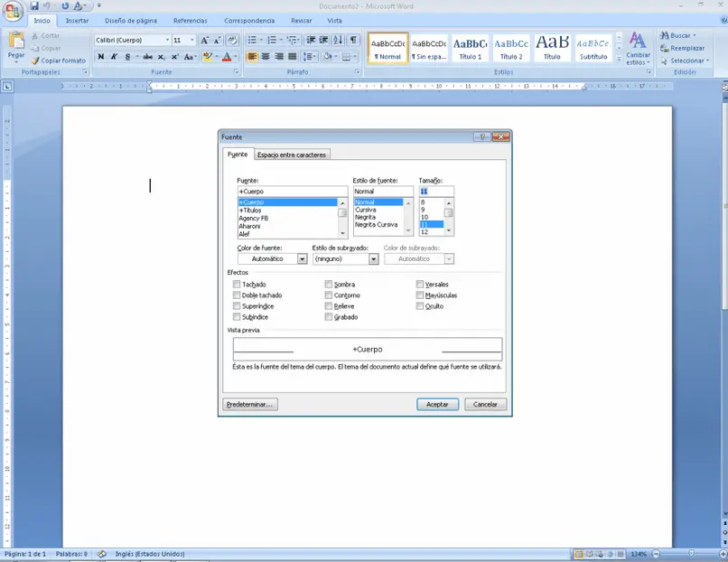The image size is (728, 562).
Task: Click the Cancelar button
Action: (485, 405)
